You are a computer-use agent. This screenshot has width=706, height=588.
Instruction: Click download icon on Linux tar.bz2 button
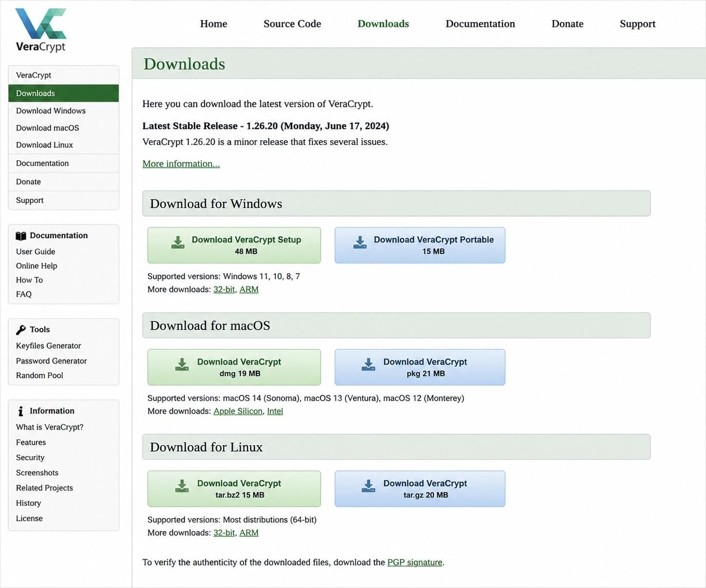(182, 486)
